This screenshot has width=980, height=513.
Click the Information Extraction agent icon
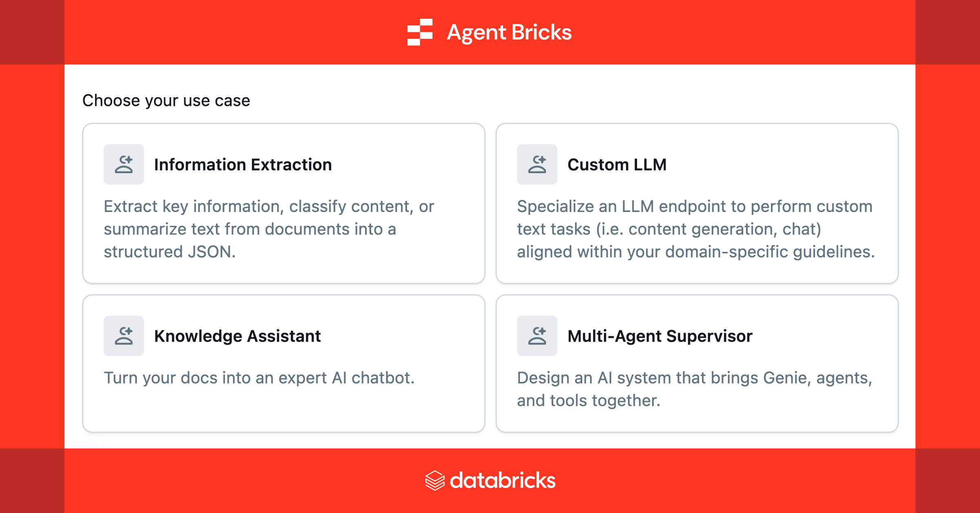(x=124, y=164)
